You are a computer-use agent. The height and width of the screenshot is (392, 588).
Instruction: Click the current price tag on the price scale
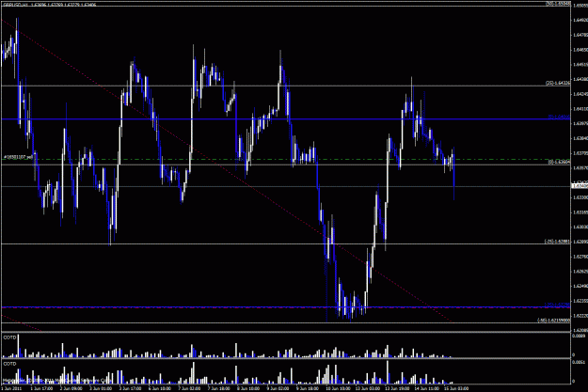[579, 186]
